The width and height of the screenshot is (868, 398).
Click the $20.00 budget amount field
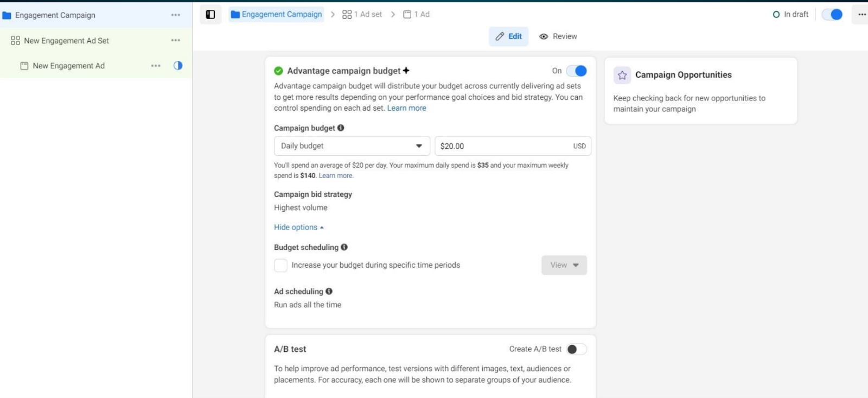[502, 146]
